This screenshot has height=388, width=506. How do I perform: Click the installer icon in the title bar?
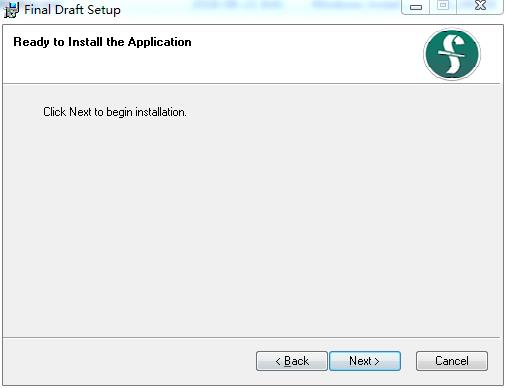coord(11,10)
